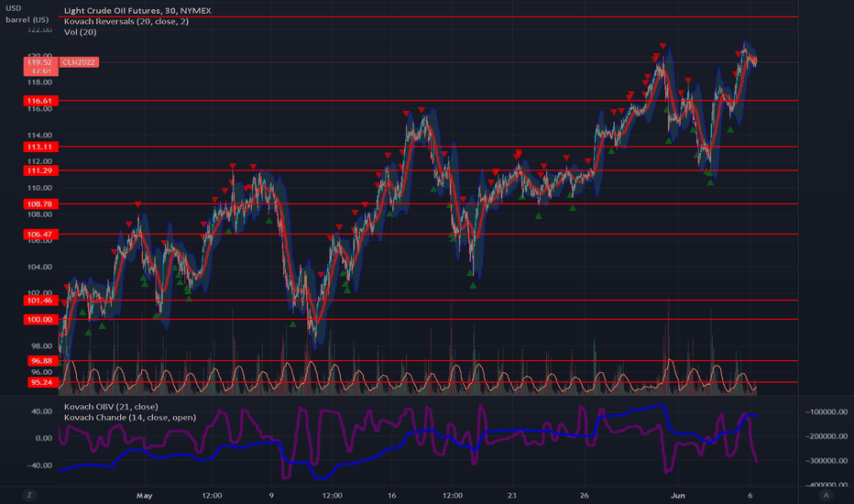Select the Vol (20) indicator legend
Viewport: 854px width, 504px height.
click(80, 32)
